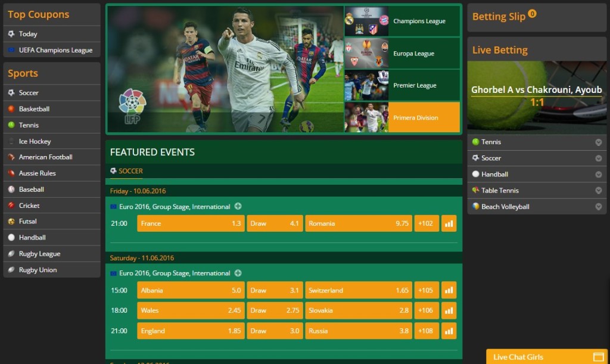Expand the live Beach Volleyball section arrow
This screenshot has height=364, width=610.
pyautogui.click(x=598, y=207)
